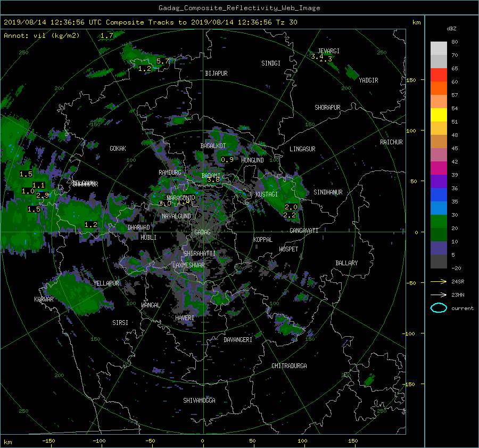Click the BIJAPUR city label
The height and width of the screenshot is (448, 479).
(x=216, y=74)
